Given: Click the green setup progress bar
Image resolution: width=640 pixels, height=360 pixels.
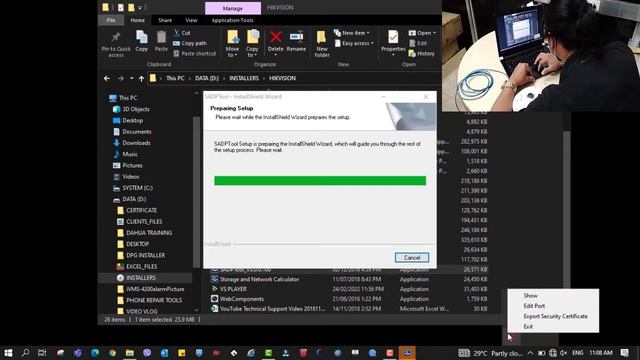Looking at the screenshot, I should [x=320, y=180].
